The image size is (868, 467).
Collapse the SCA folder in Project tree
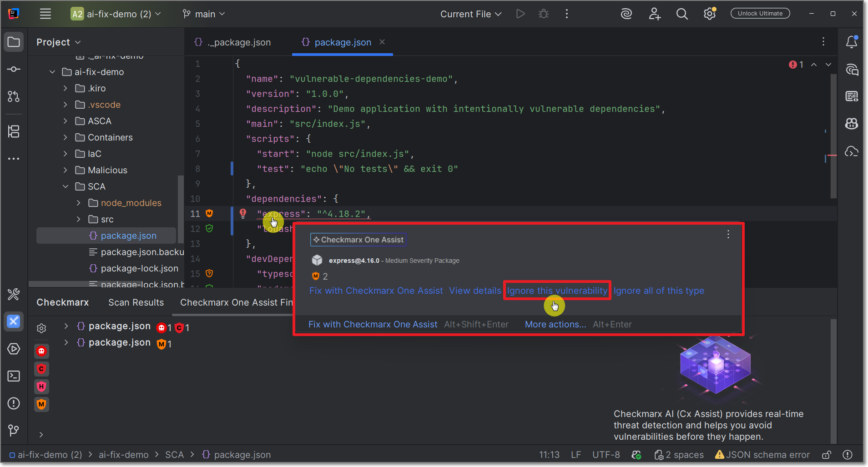[66, 186]
